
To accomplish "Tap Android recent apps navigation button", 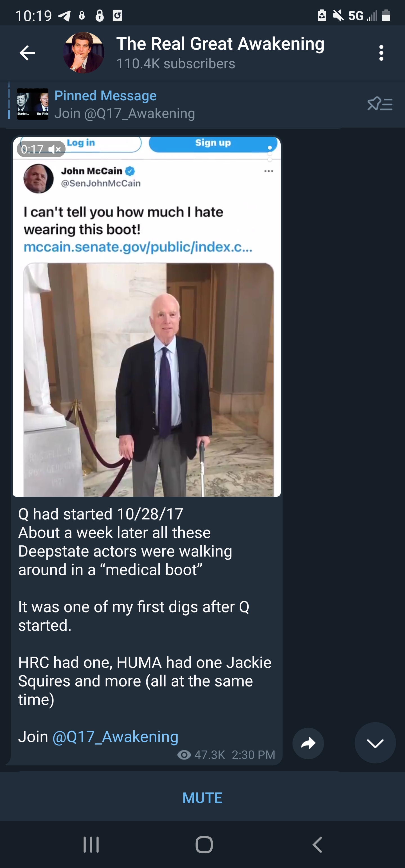I will [91, 844].
